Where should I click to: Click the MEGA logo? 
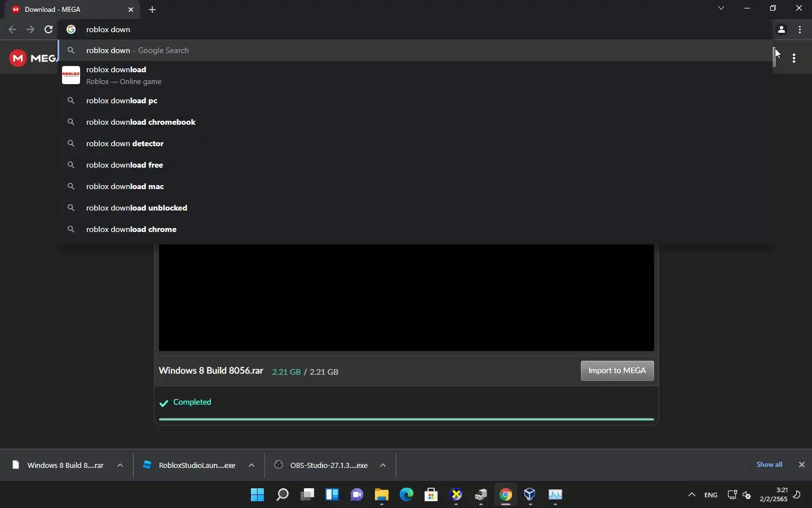point(33,58)
